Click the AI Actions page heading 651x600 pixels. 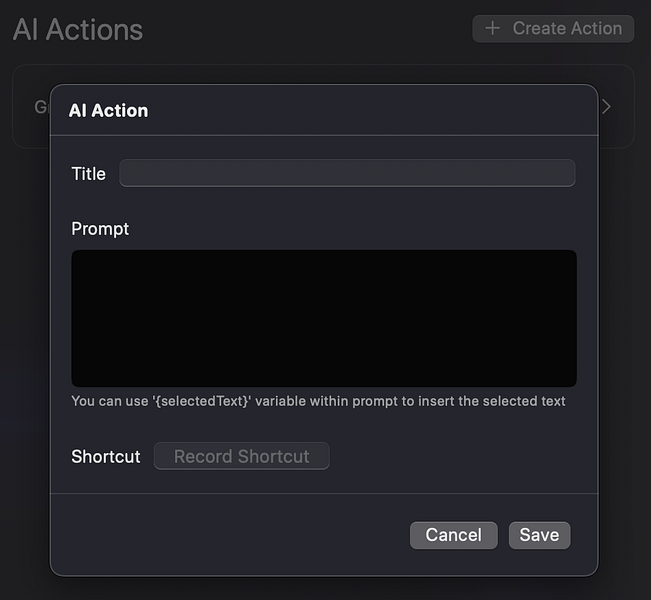[78, 30]
